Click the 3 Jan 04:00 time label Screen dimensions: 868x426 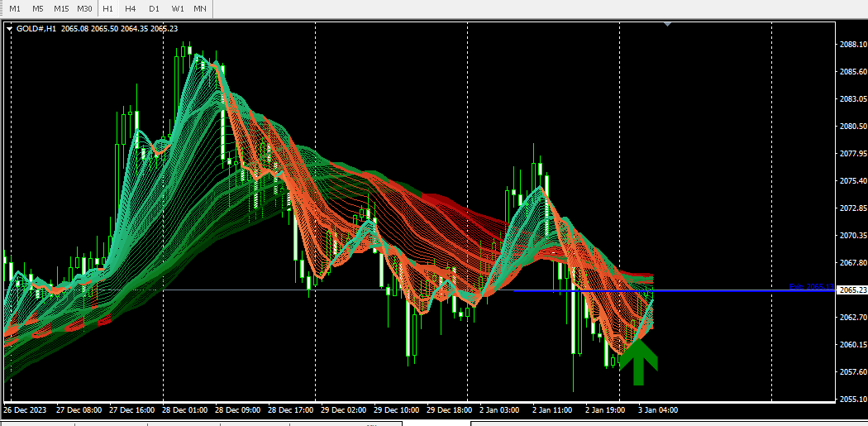(x=659, y=409)
